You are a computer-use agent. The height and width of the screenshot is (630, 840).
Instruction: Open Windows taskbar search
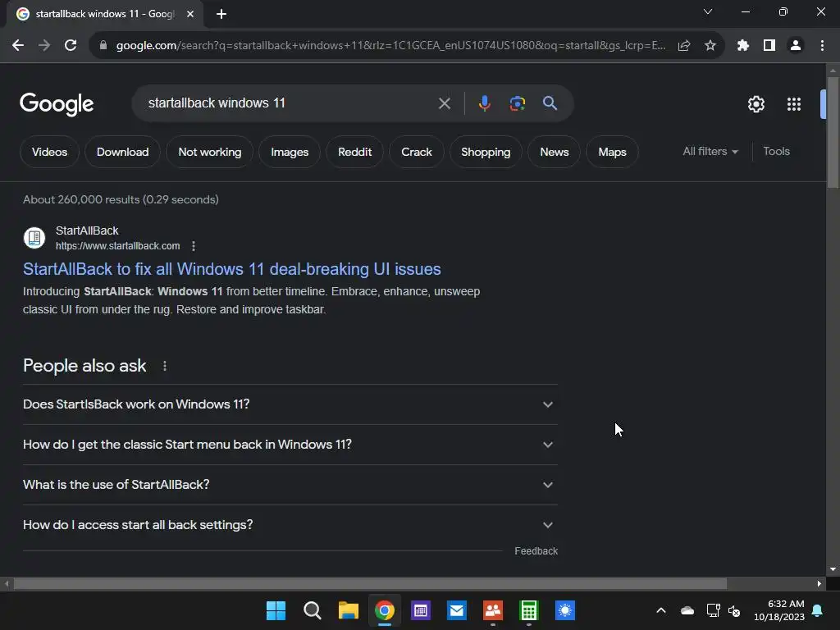[x=313, y=610]
